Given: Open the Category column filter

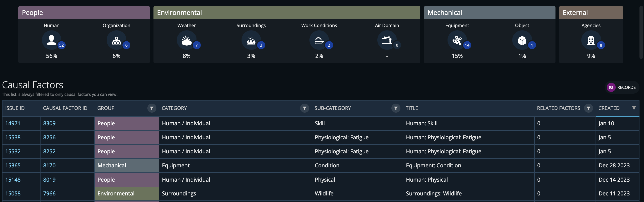Looking at the screenshot, I should point(304,108).
